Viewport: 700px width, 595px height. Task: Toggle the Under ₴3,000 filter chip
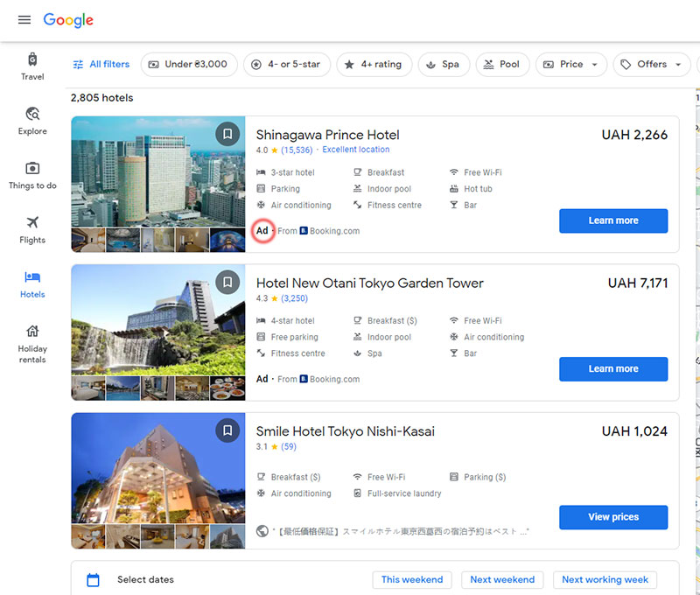point(189,64)
